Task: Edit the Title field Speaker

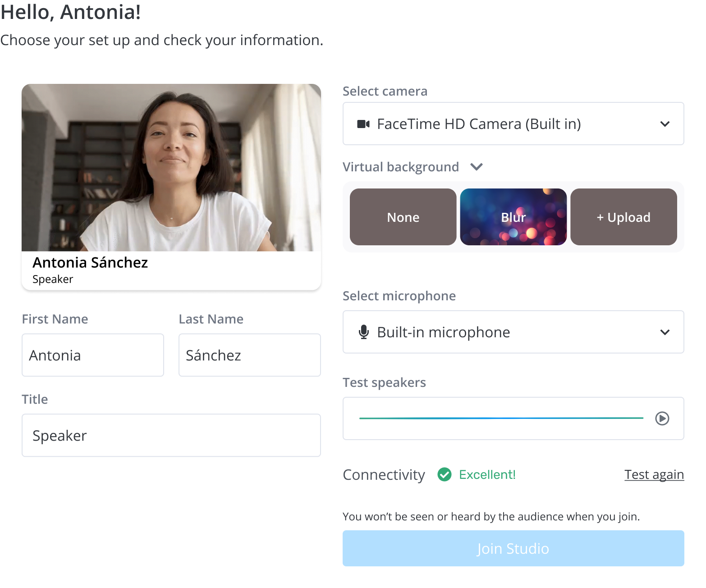Action: point(171,435)
